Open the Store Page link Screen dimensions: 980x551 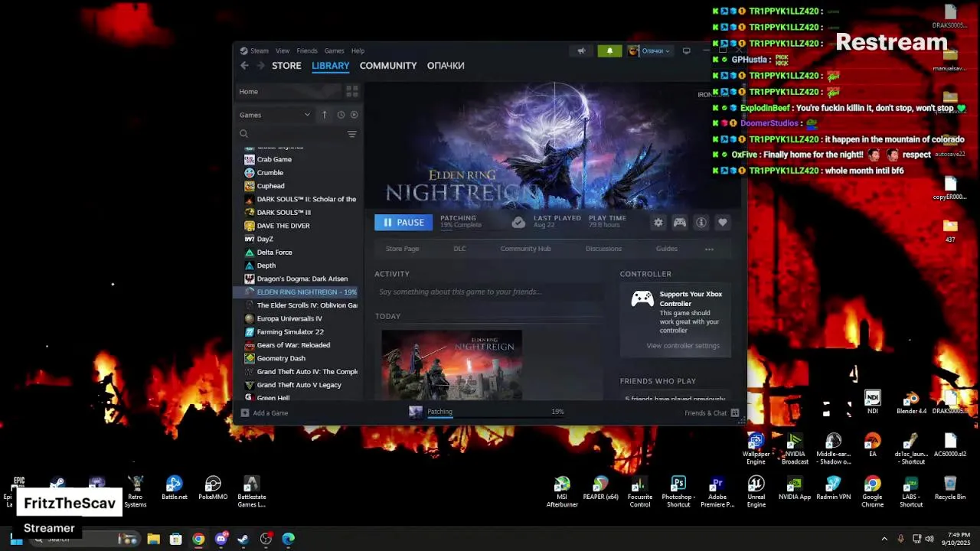pyautogui.click(x=402, y=249)
